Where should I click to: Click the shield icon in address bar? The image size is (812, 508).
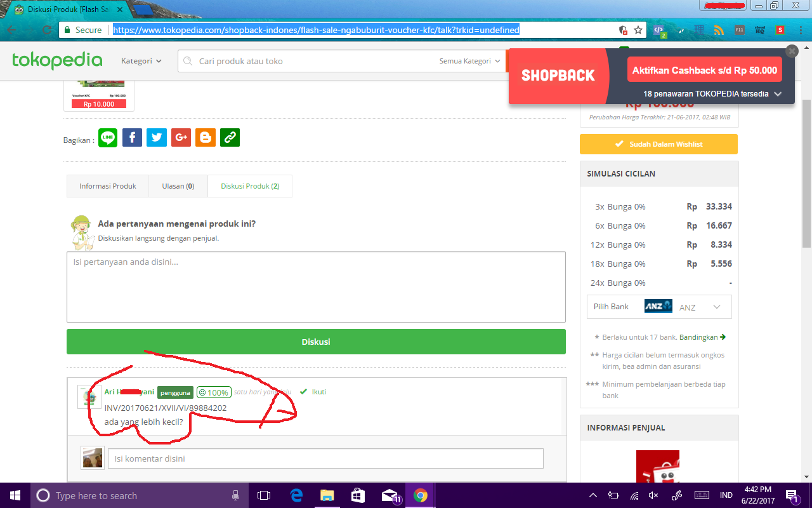coord(624,30)
